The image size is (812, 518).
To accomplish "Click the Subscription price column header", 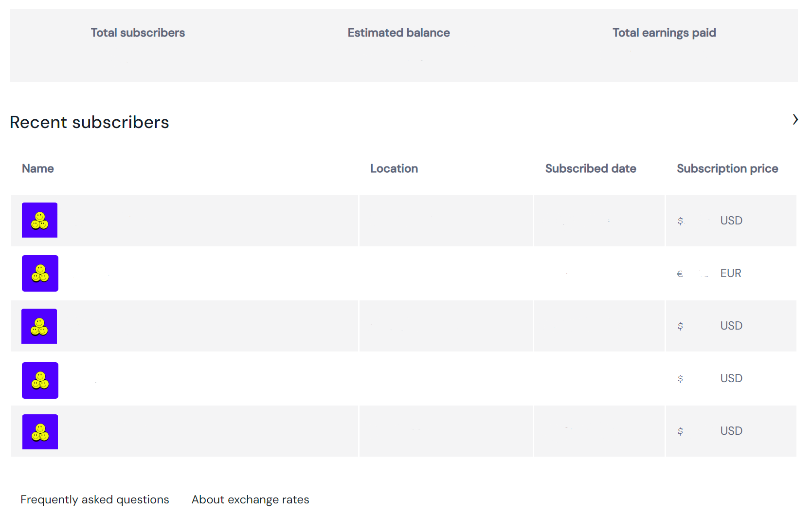I will click(x=727, y=168).
